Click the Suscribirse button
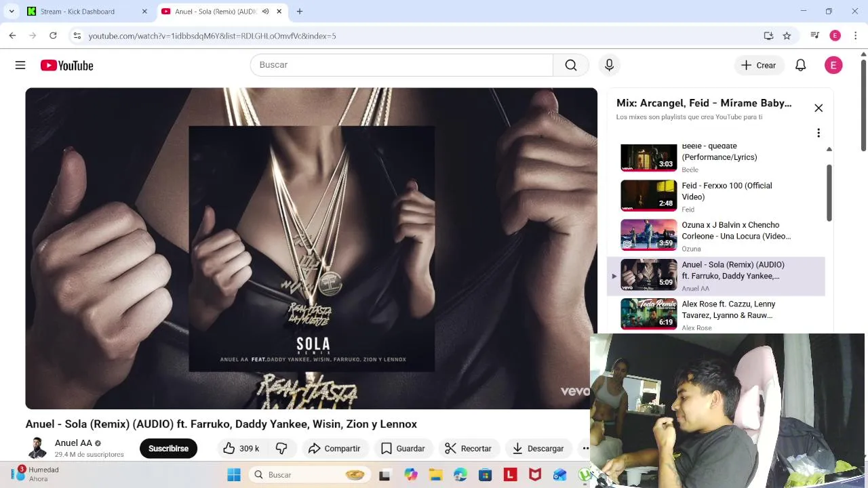868x488 pixels. pos(168,449)
